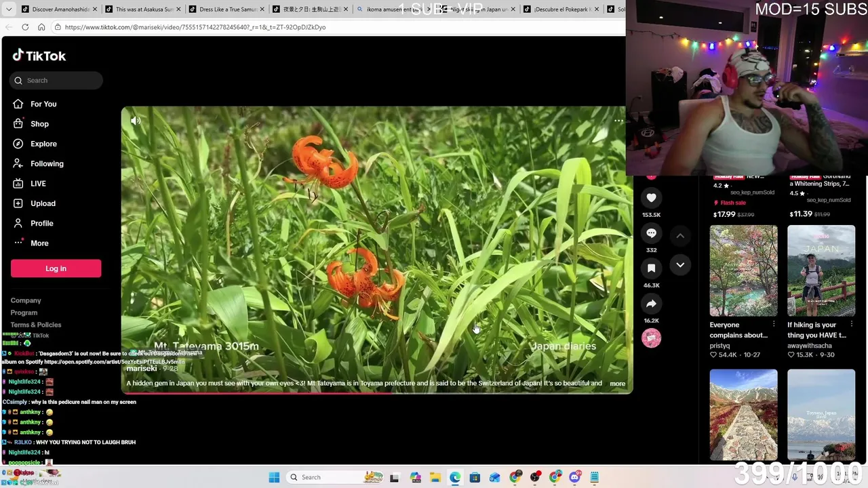Image resolution: width=868 pixels, height=488 pixels.
Task: Expand the caption with more link
Action: click(617, 384)
